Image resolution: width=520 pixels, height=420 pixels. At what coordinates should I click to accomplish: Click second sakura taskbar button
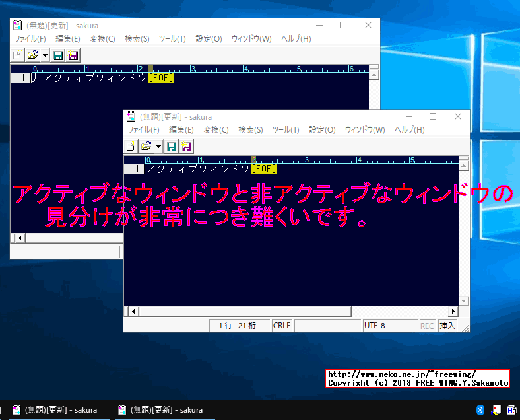click(165, 410)
